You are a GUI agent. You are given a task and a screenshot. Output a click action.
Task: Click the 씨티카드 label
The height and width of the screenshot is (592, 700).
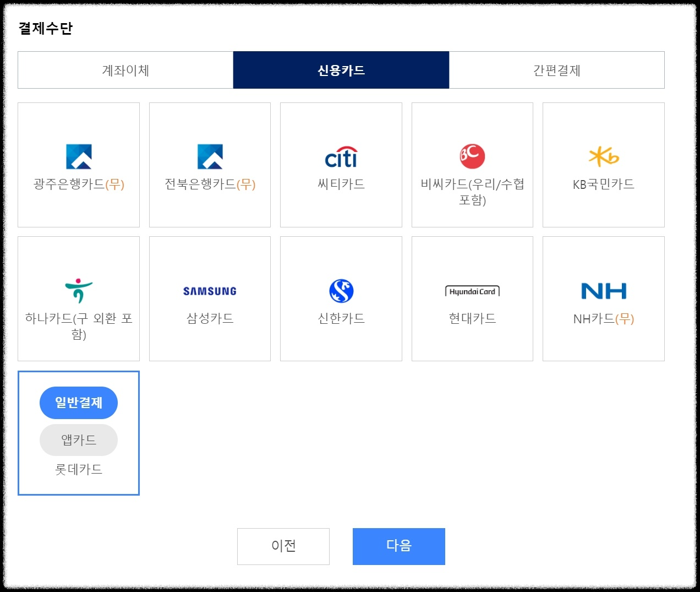[341, 184]
